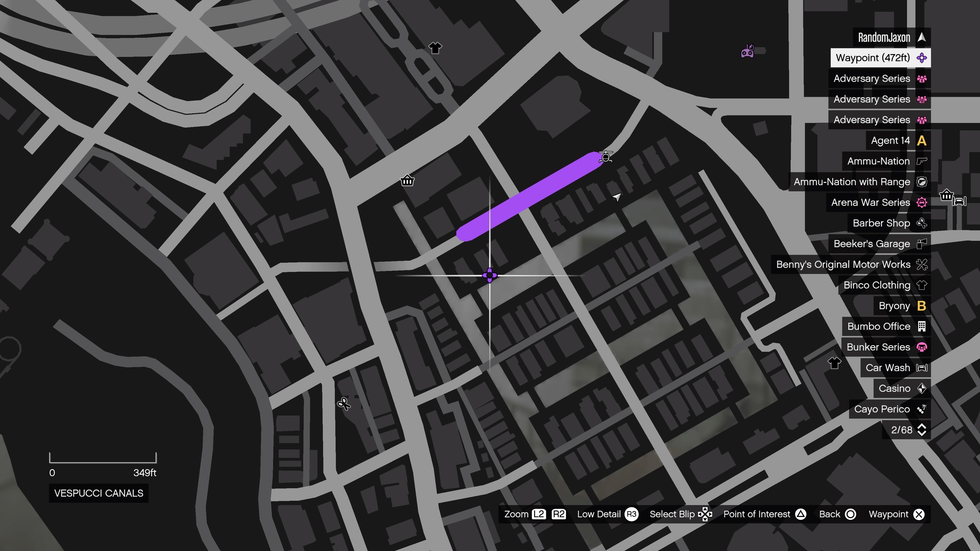The height and width of the screenshot is (551, 980).
Task: Click the top clothing shirt blip
Action: [x=435, y=48]
